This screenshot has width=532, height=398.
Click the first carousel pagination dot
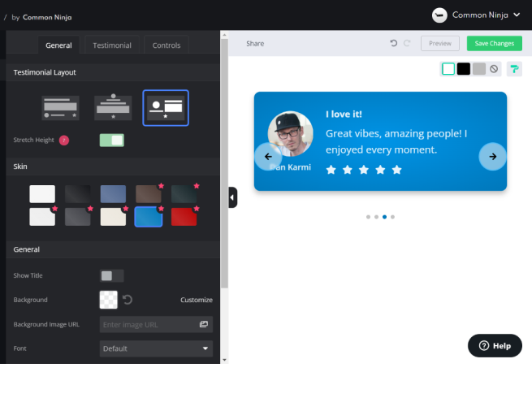368,217
